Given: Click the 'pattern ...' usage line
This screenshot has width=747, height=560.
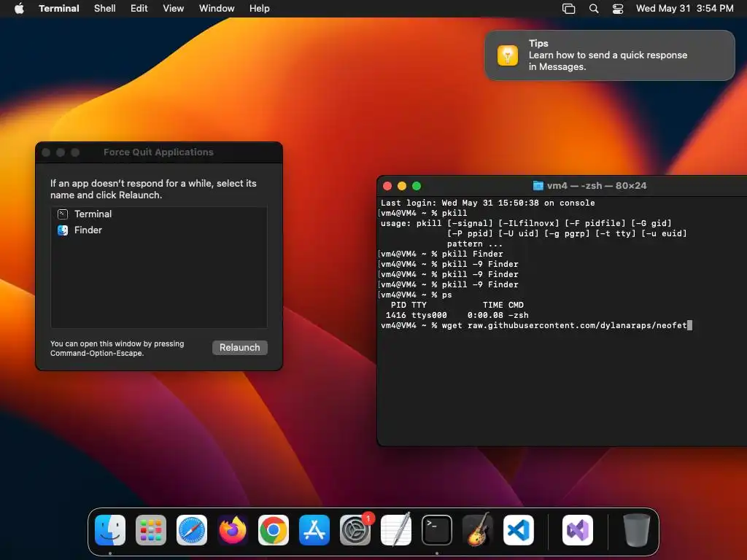Looking at the screenshot, I should pos(474,244).
